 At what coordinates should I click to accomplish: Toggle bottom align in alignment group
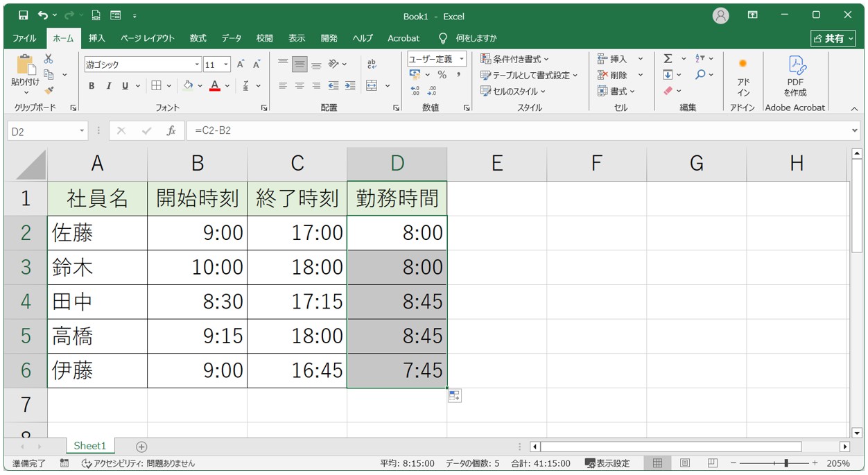(316, 64)
